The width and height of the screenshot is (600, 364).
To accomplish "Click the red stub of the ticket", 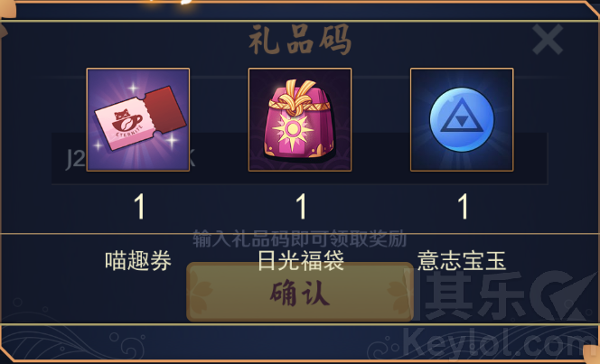I will pyautogui.click(x=165, y=110).
